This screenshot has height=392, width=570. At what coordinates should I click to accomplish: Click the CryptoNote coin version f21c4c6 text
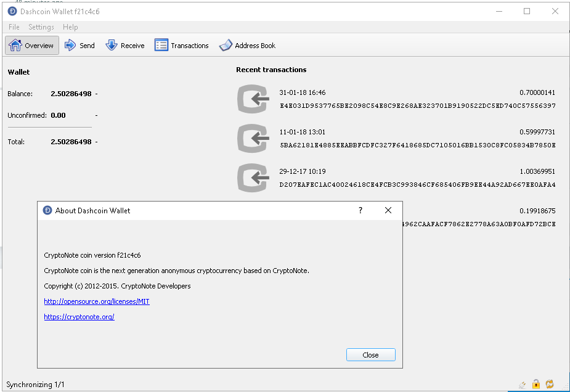(x=92, y=255)
